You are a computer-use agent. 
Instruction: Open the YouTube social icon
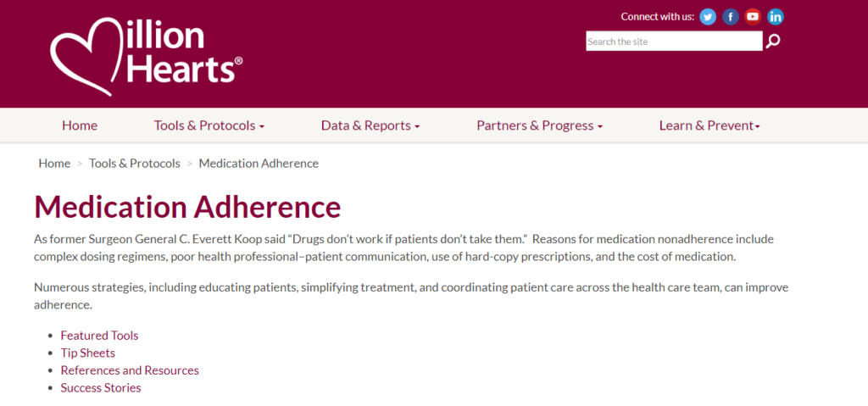tap(753, 17)
